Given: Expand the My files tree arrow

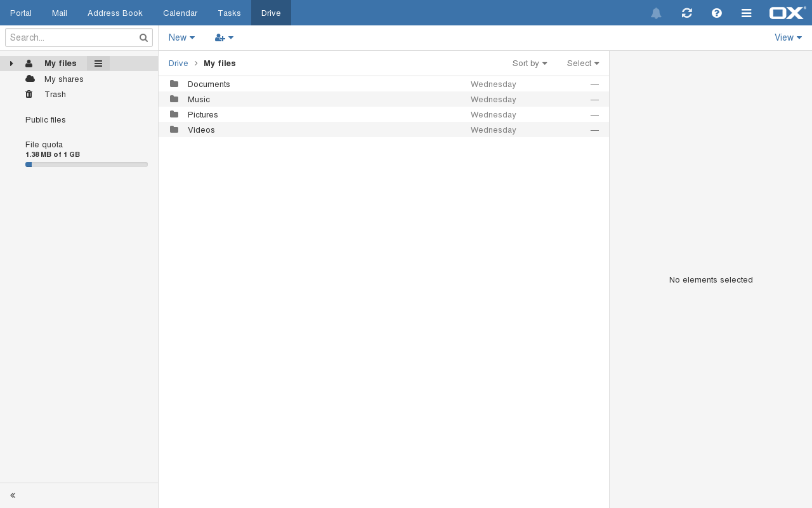Looking at the screenshot, I should tap(11, 63).
